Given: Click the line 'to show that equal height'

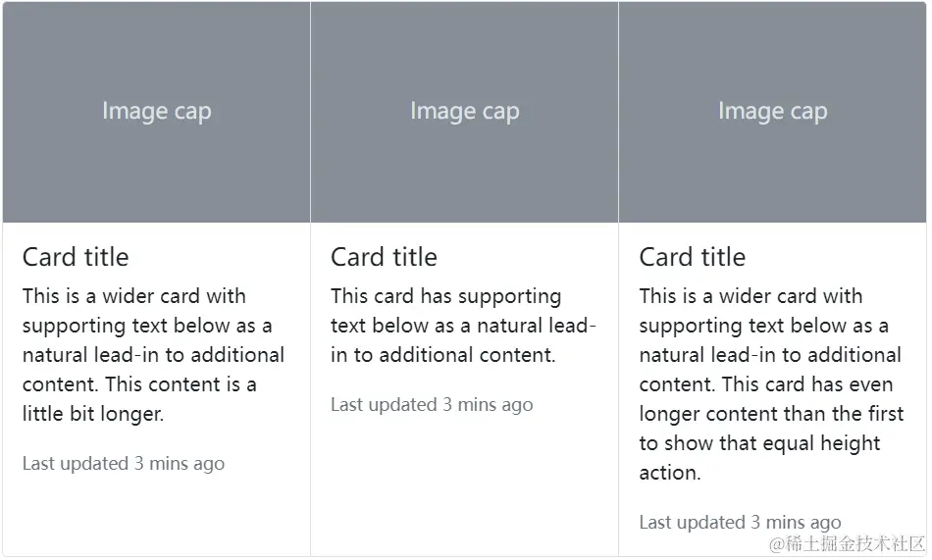Looking at the screenshot, I should tap(759, 443).
